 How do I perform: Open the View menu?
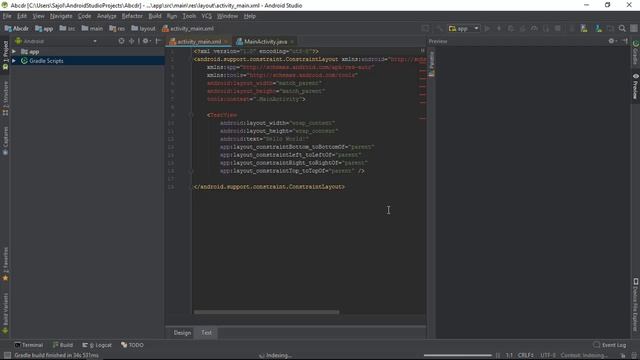coord(38,16)
